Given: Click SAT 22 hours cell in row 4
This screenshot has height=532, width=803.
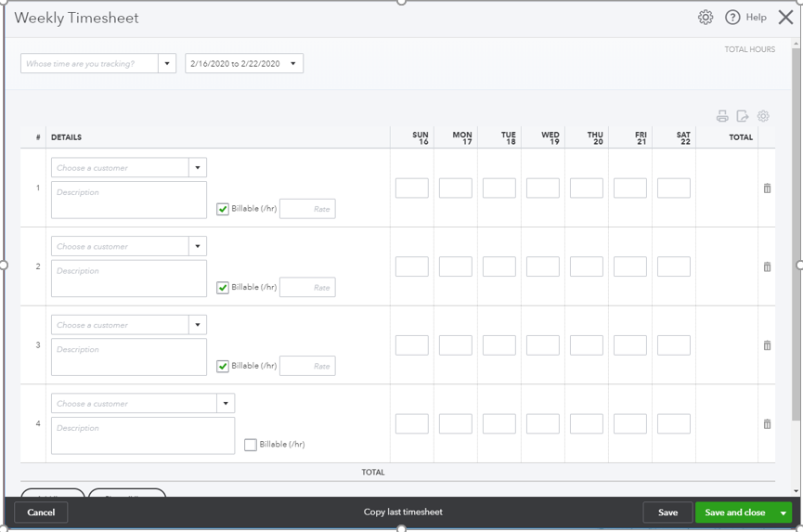Looking at the screenshot, I should [674, 424].
